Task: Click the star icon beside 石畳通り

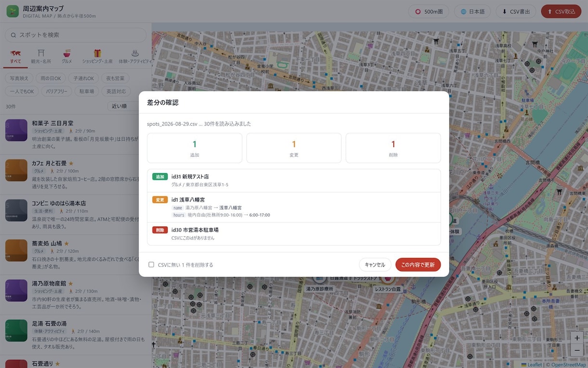Action: click(x=57, y=364)
